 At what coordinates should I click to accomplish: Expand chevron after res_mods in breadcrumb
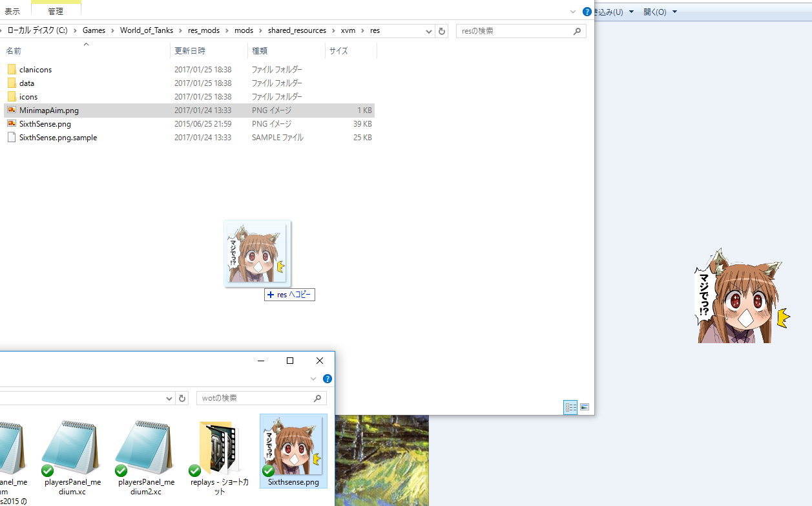227,30
